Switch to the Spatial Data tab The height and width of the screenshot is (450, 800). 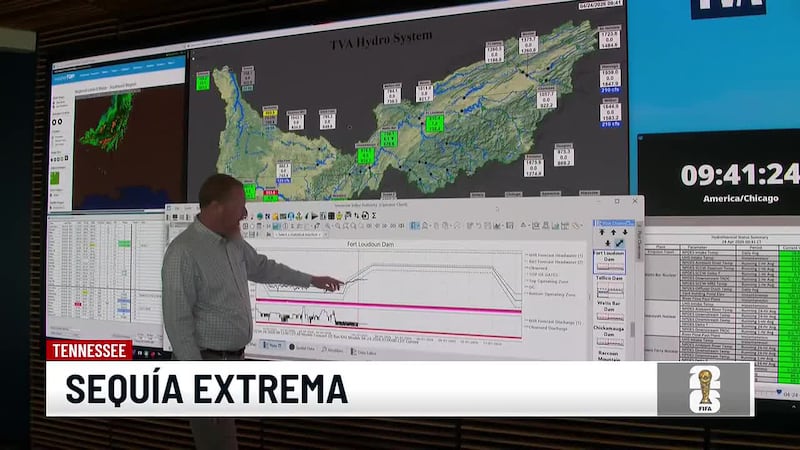click(305, 343)
